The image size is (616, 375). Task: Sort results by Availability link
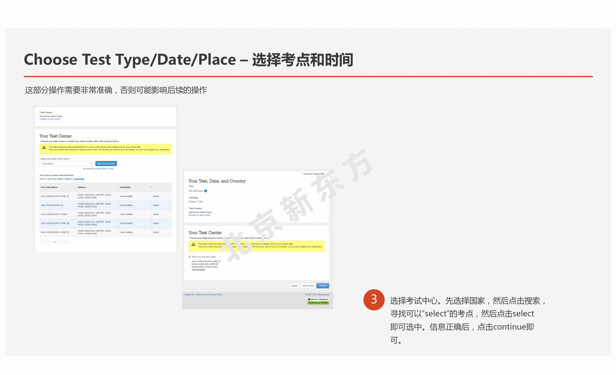pos(79,179)
